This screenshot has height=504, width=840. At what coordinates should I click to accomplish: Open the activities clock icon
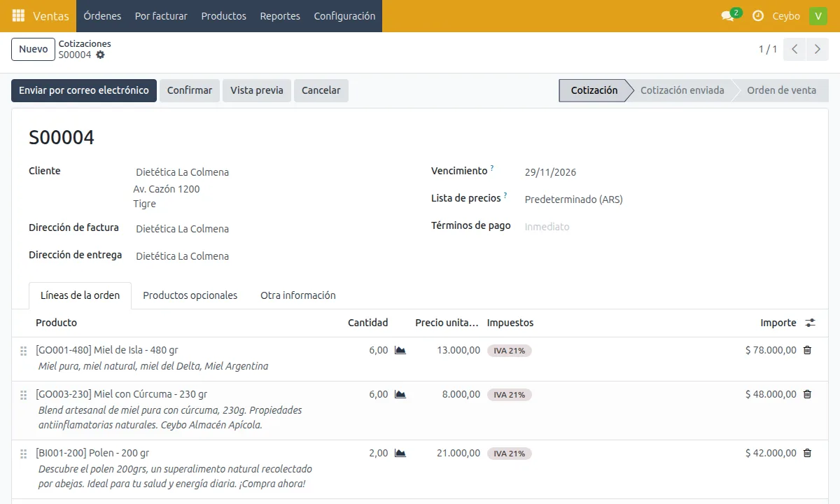[x=758, y=15]
